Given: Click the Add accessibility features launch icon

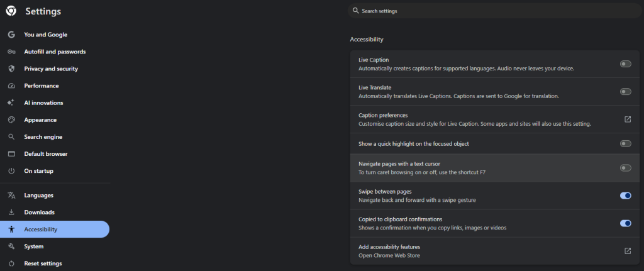Looking at the screenshot, I should pos(628,251).
